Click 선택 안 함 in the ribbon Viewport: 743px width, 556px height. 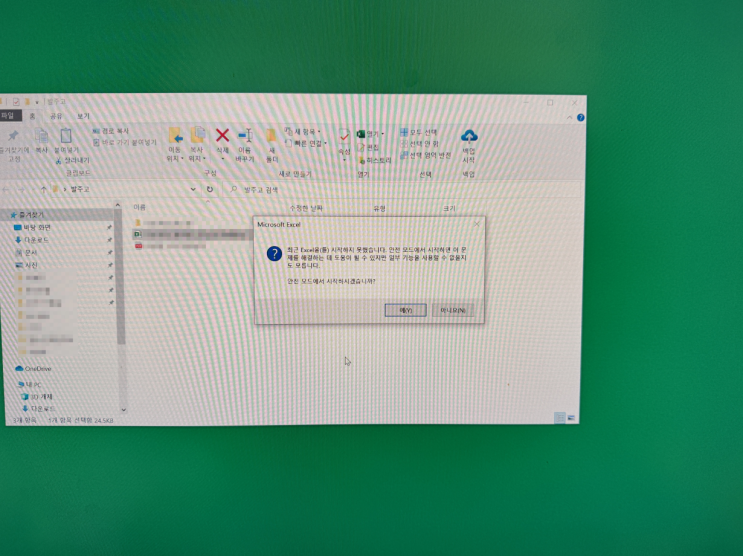419,144
